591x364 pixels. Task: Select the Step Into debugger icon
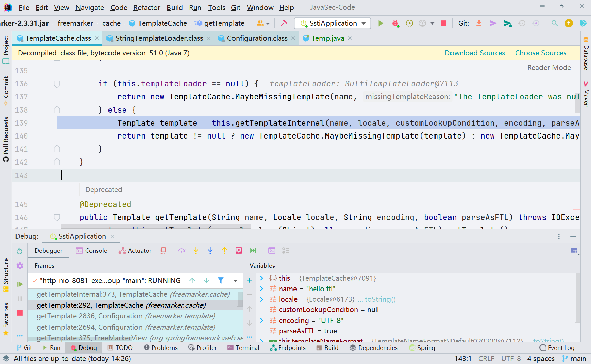(x=196, y=250)
